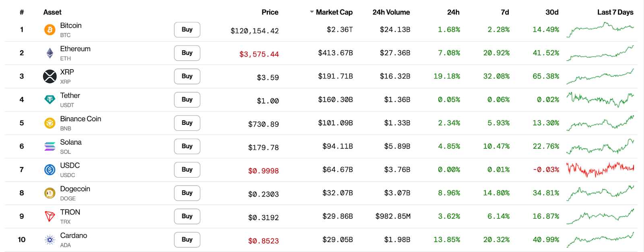This screenshot has width=644, height=252.
Task: Click the TRON red triangle logo
Action: pos(50,217)
